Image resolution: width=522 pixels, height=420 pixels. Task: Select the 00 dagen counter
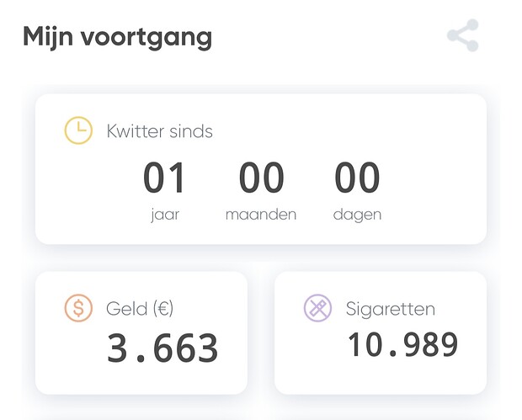pos(357,191)
